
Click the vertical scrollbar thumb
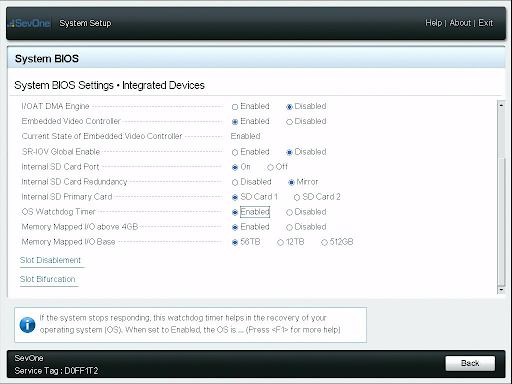[x=501, y=222]
